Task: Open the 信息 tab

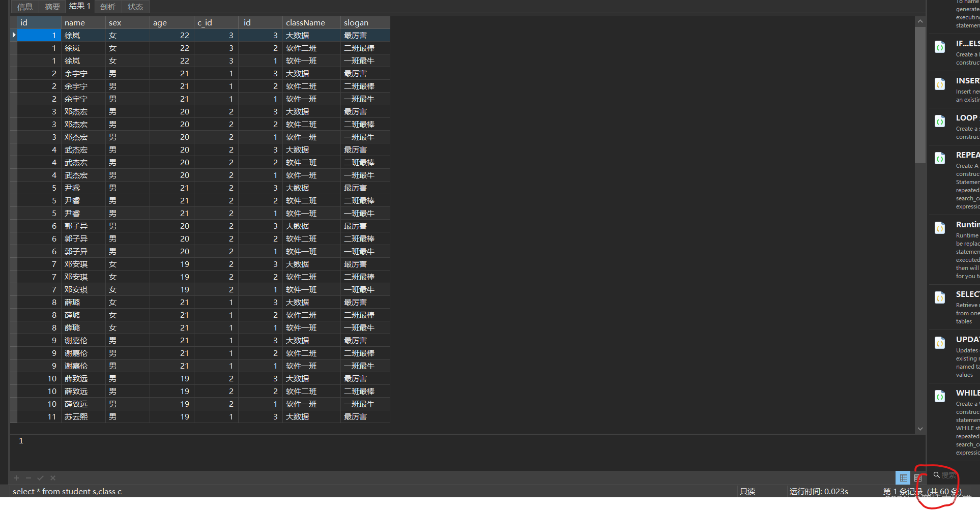Action: [x=25, y=7]
